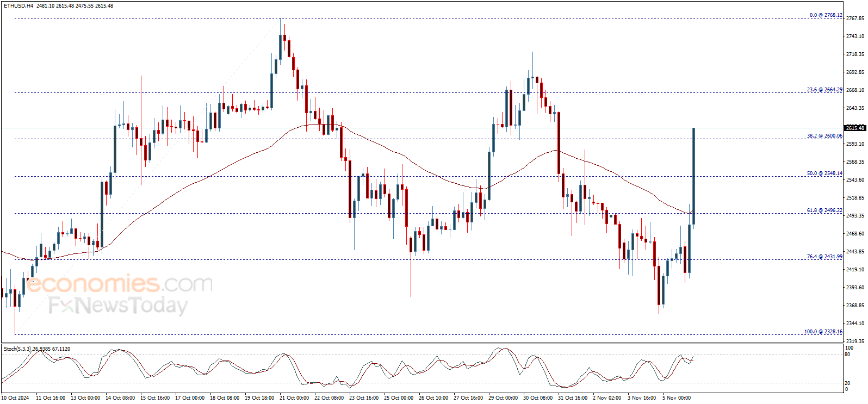Select the 23.6 @ 2664.29 Fibonacci label
The image size is (868, 404).
tap(824, 90)
